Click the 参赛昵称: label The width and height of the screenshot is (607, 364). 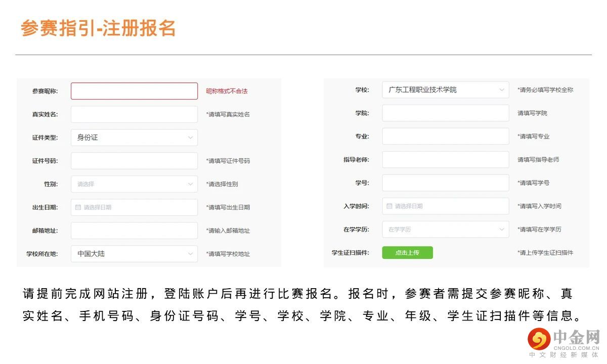(x=45, y=91)
